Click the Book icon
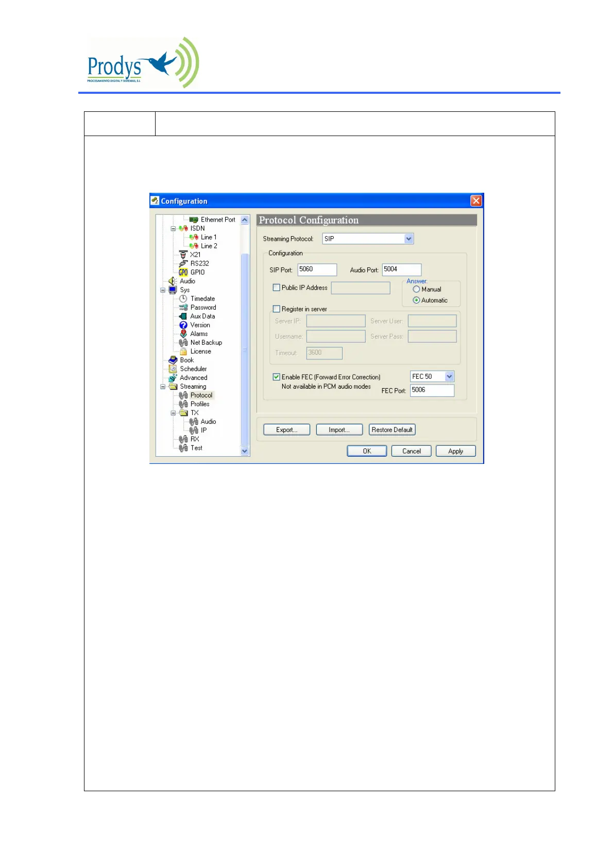The image size is (613, 868). pos(173,360)
